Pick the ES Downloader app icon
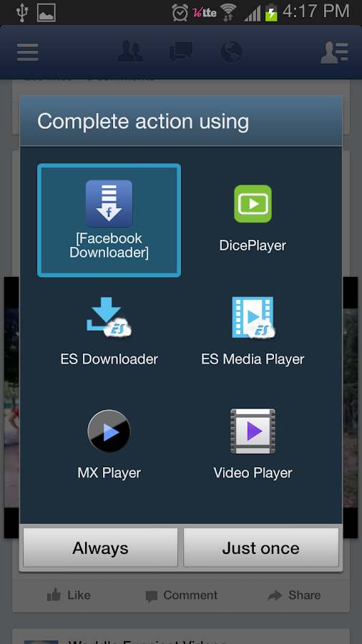This screenshot has height=644, width=362. point(109,317)
